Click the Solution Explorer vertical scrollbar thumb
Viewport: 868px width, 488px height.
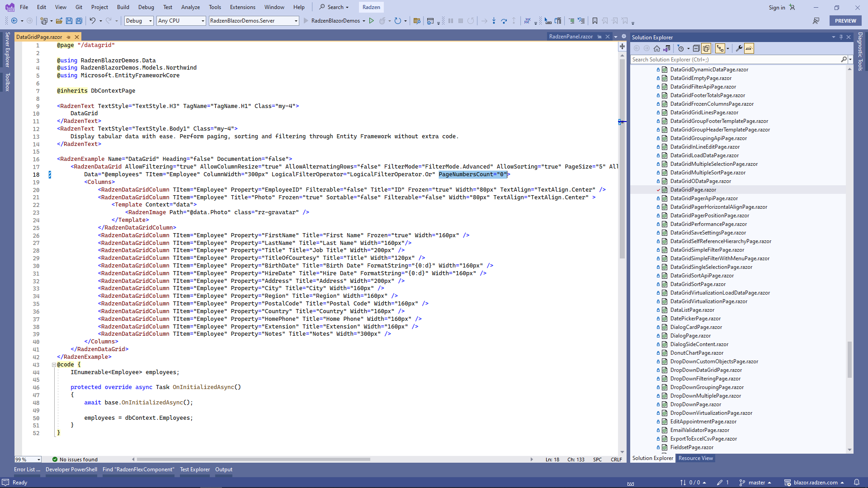pyautogui.click(x=849, y=359)
